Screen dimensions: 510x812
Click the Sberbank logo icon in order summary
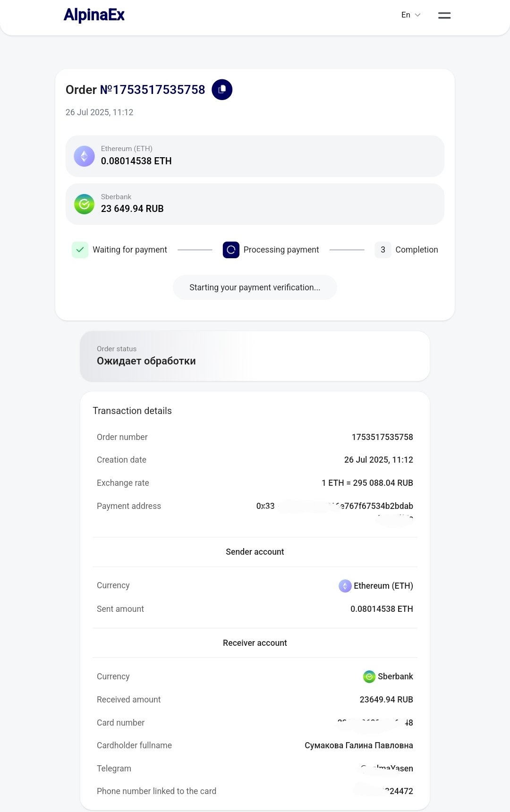[x=85, y=204]
